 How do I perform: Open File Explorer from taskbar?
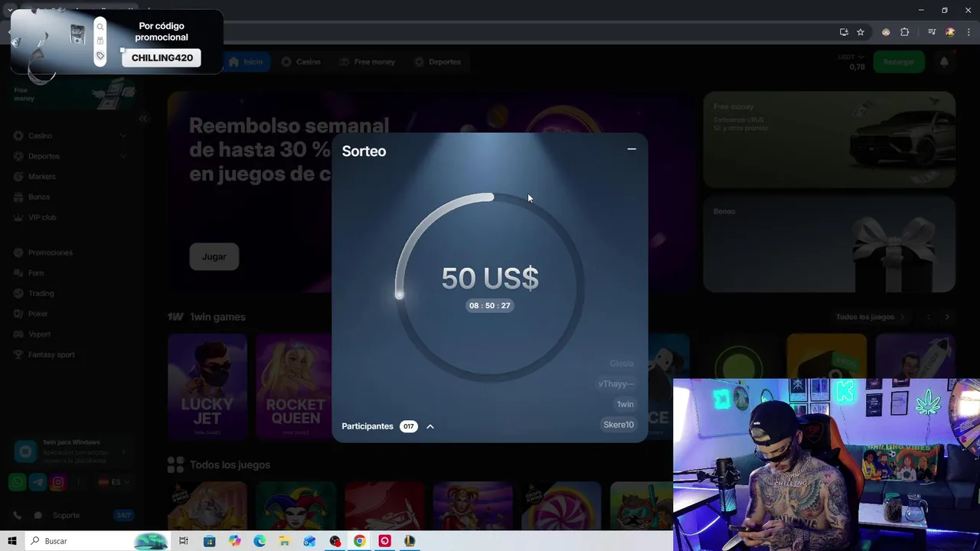tap(284, 541)
